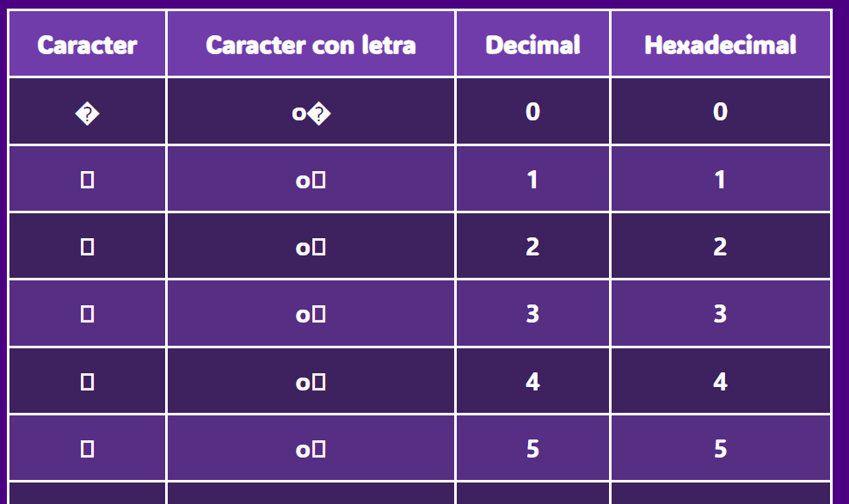The width and height of the screenshot is (849, 504).
Task: Click the Caracter con letra column header
Action: tap(311, 45)
